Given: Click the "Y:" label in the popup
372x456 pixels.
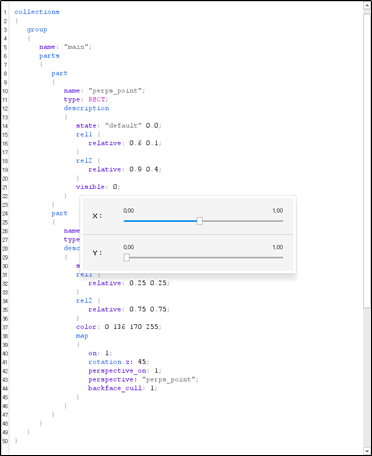Looking at the screenshot, I should [97, 253].
